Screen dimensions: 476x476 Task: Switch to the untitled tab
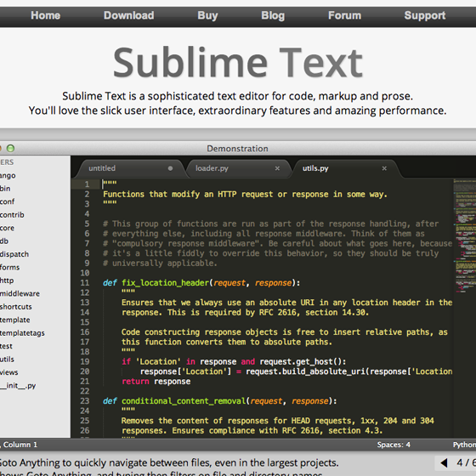pyautogui.click(x=131, y=168)
